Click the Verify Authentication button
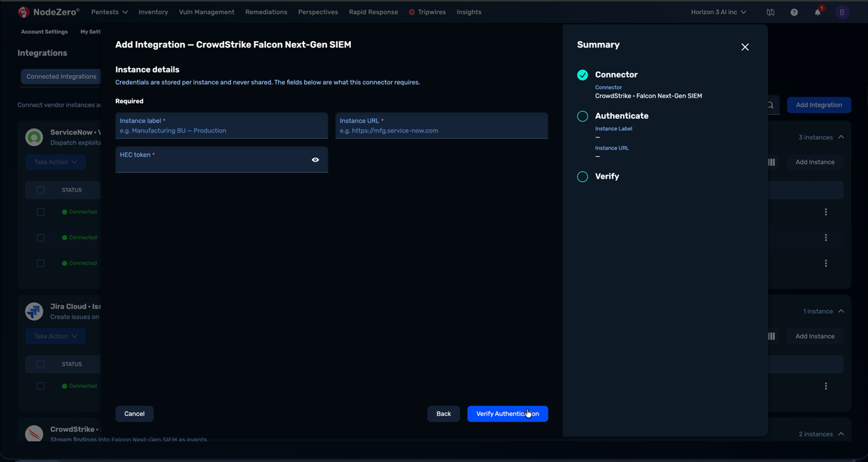This screenshot has width=868, height=462. point(507,414)
